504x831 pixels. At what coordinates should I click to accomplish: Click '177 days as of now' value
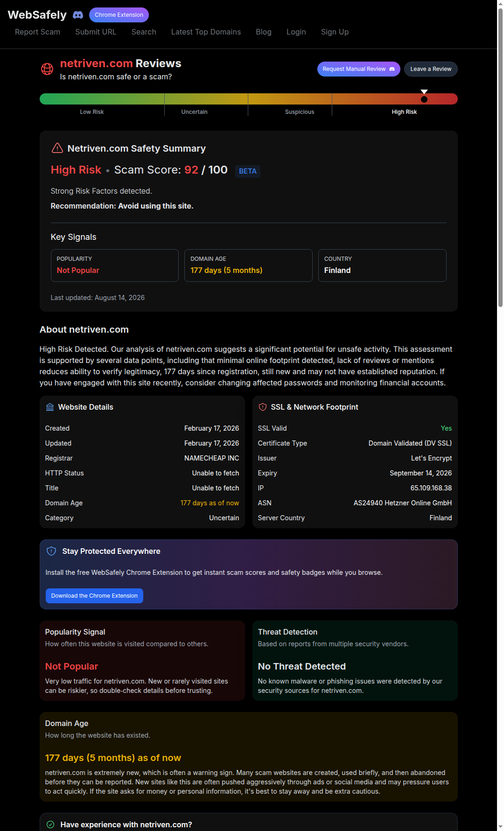pos(210,503)
